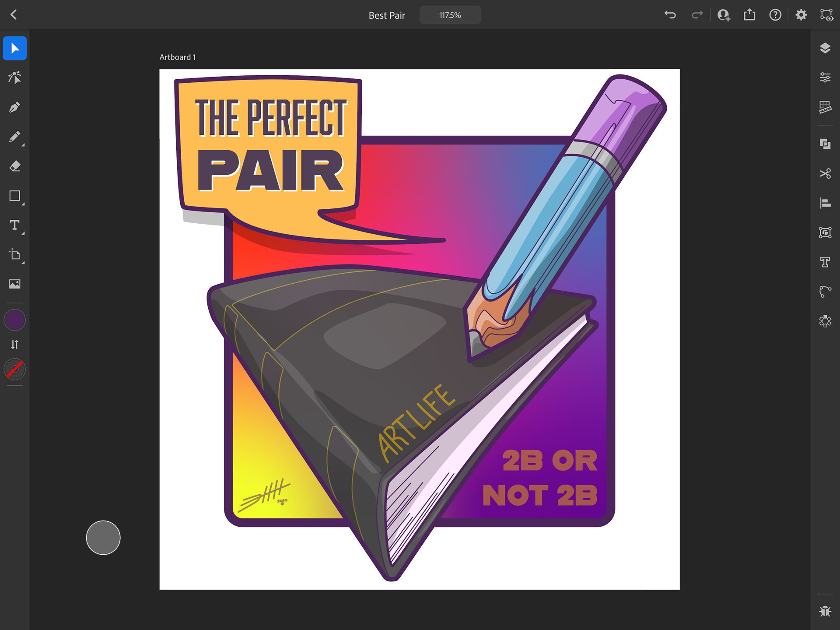Select the Selection arrow tool

click(x=15, y=48)
